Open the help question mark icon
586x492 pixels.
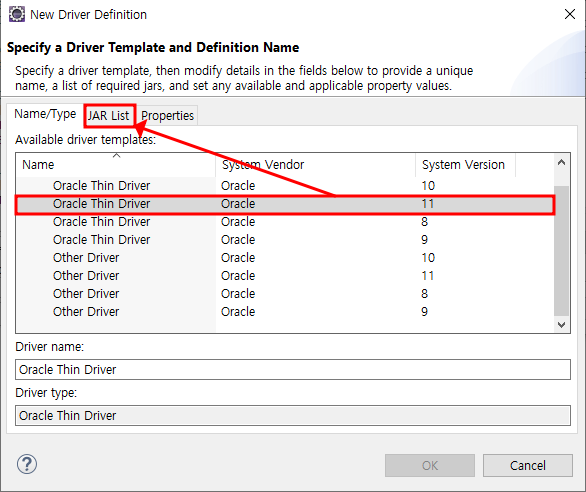click(x=27, y=464)
